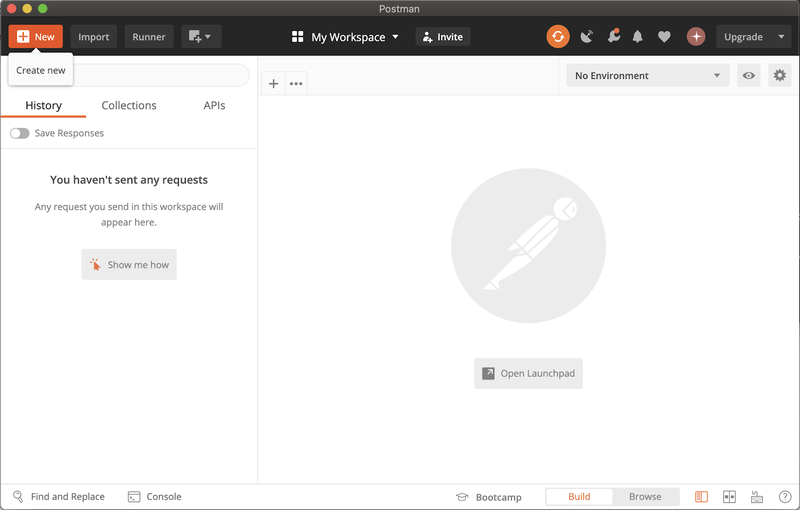
Task: Click the Show me how button
Action: [x=129, y=265]
